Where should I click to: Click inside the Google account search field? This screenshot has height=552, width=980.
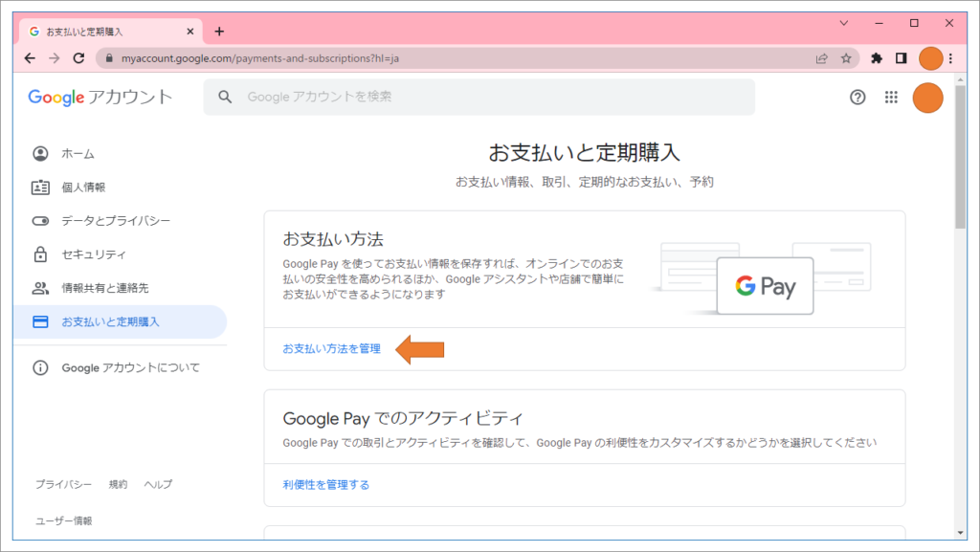(x=479, y=97)
